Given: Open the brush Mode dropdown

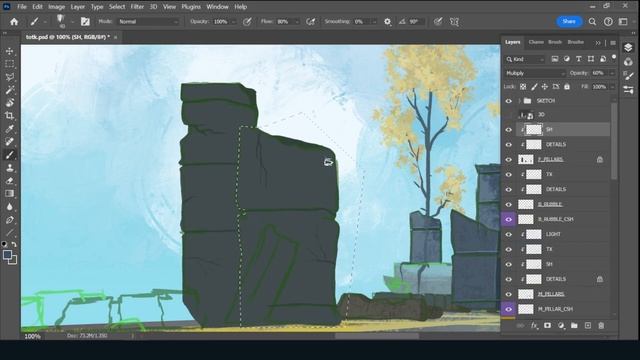Looking at the screenshot, I should click(148, 22).
